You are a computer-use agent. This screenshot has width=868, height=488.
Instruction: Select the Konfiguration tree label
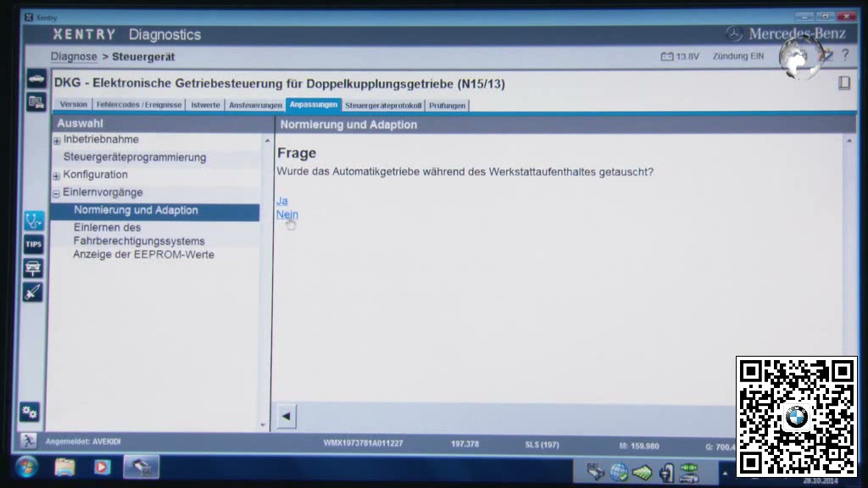click(95, 175)
